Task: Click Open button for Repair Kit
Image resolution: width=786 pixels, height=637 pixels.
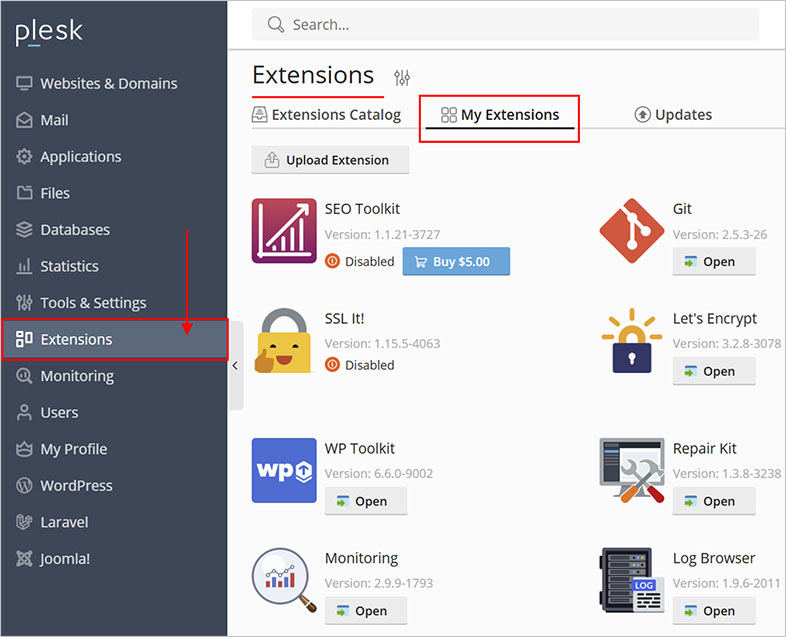Action: tap(714, 501)
